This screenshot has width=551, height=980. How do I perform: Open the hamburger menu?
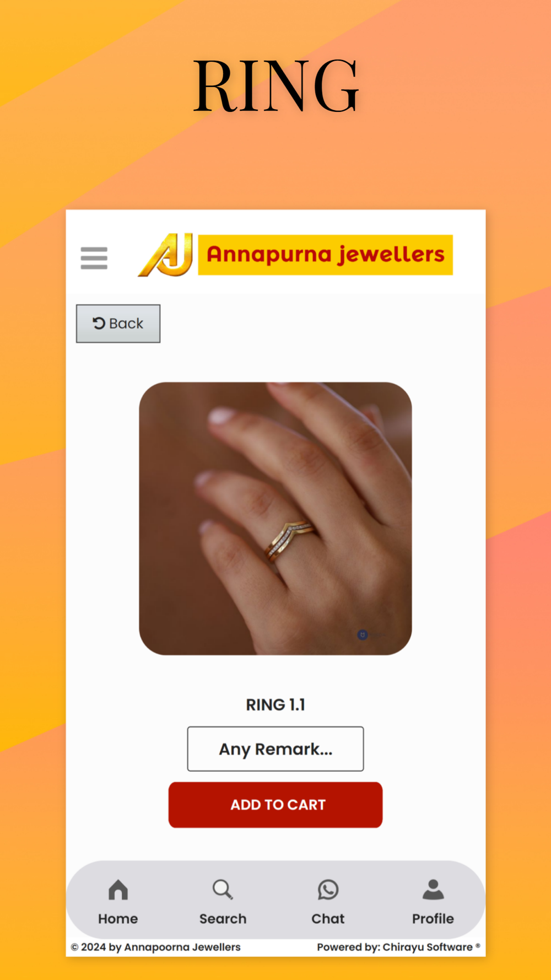click(x=94, y=258)
